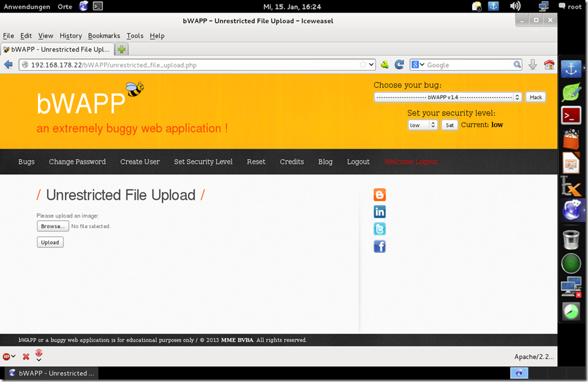Open the View menu
The height and width of the screenshot is (382, 588).
tap(46, 35)
